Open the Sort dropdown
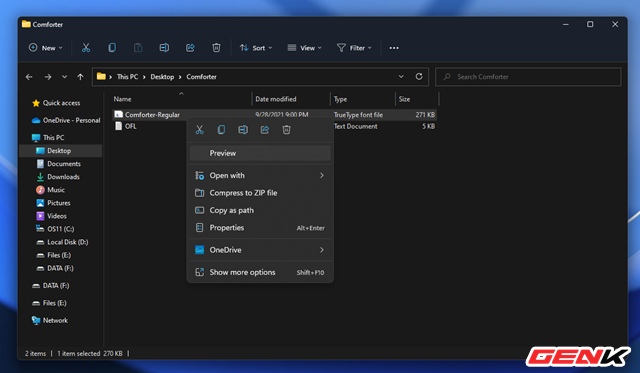This screenshot has width=640, height=373. point(256,48)
